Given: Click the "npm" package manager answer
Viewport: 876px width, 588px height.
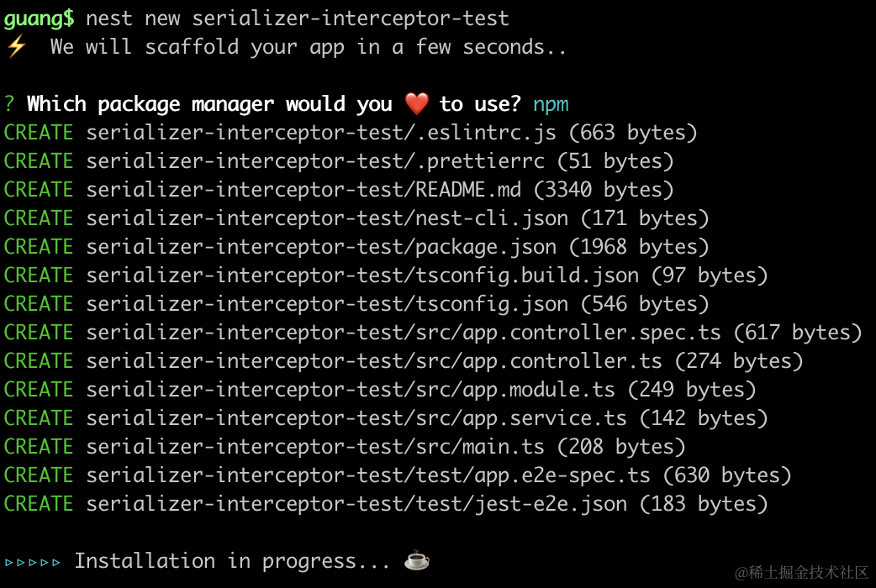Looking at the screenshot, I should [551, 104].
